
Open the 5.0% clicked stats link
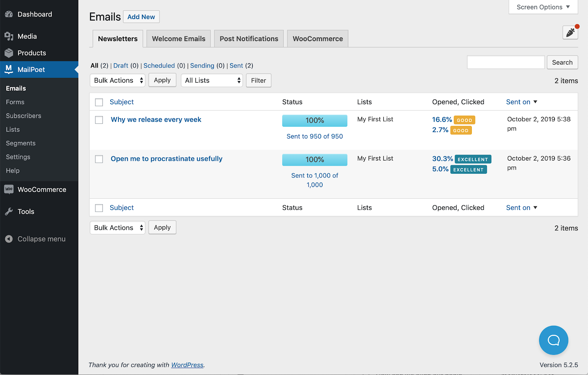[440, 169]
